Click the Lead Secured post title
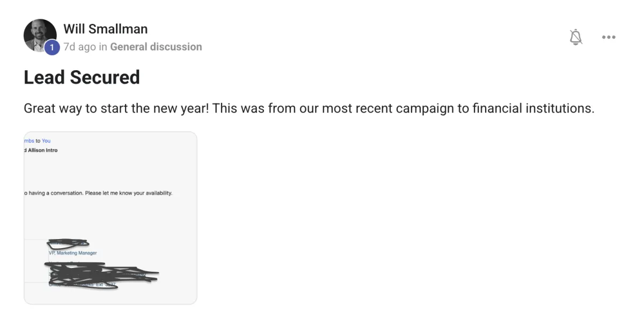Viewport: 644px width, 313px height. [81, 77]
